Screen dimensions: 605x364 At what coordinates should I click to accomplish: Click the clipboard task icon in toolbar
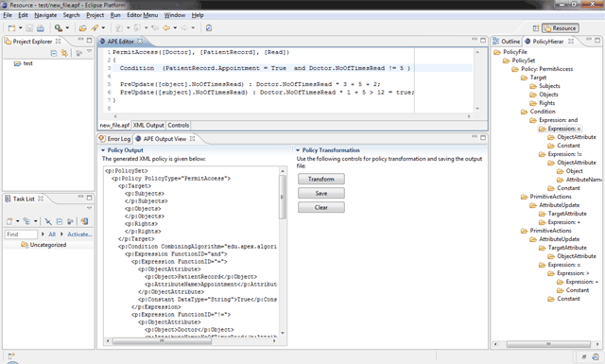click(x=209, y=28)
